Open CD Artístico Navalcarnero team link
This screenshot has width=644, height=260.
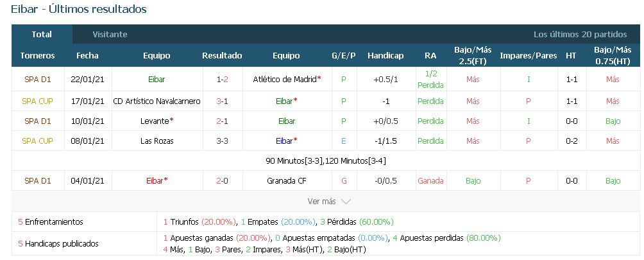pyautogui.click(x=157, y=101)
